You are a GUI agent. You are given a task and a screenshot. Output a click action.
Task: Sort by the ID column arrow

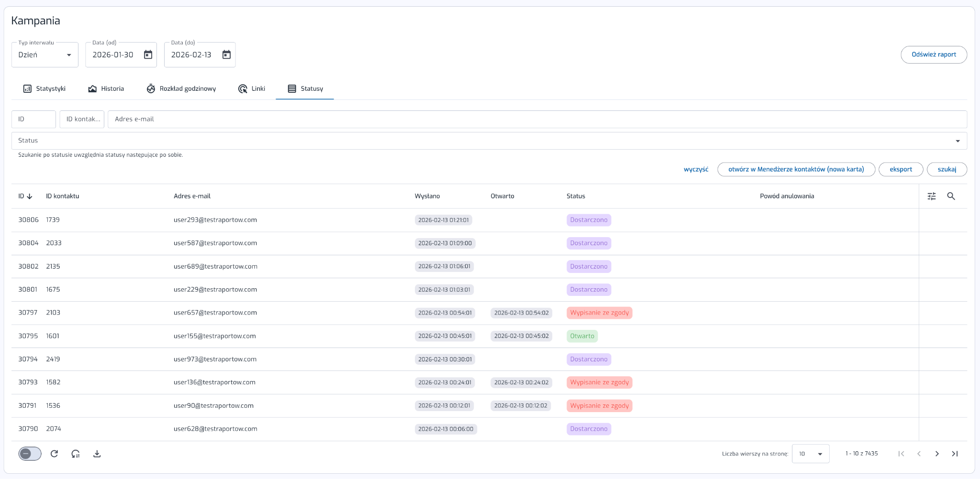click(30, 196)
